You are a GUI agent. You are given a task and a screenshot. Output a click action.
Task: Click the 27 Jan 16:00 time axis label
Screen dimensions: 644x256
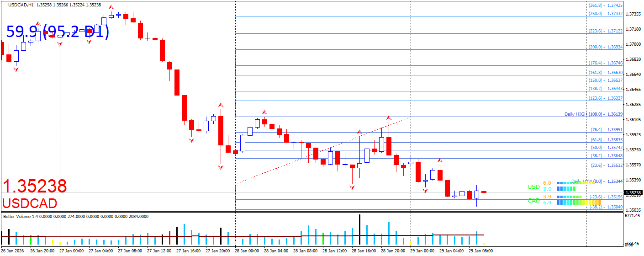188,251
